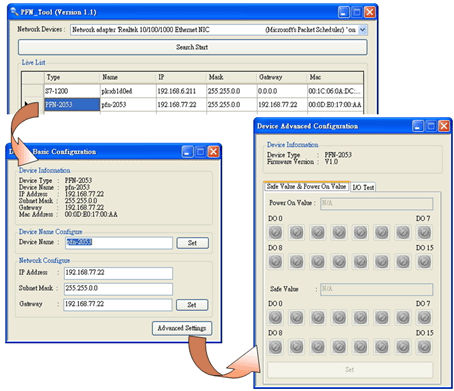Open Advanced Settings

[x=182, y=328]
